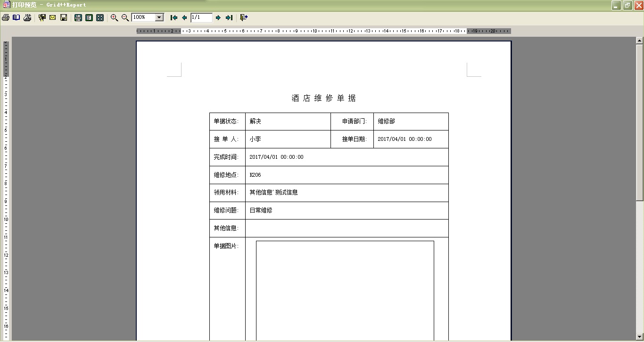
Task: Send report by email envelope icon
Action: coord(53,17)
